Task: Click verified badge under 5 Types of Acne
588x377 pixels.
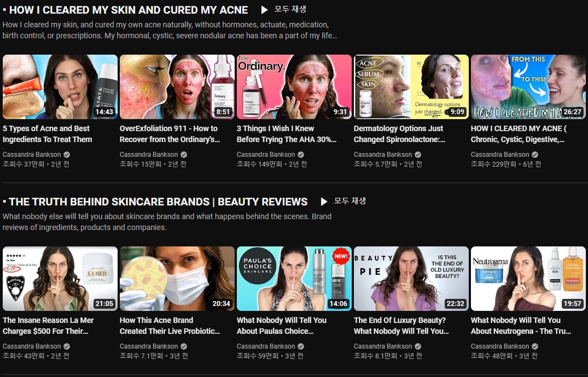Action: pos(67,155)
